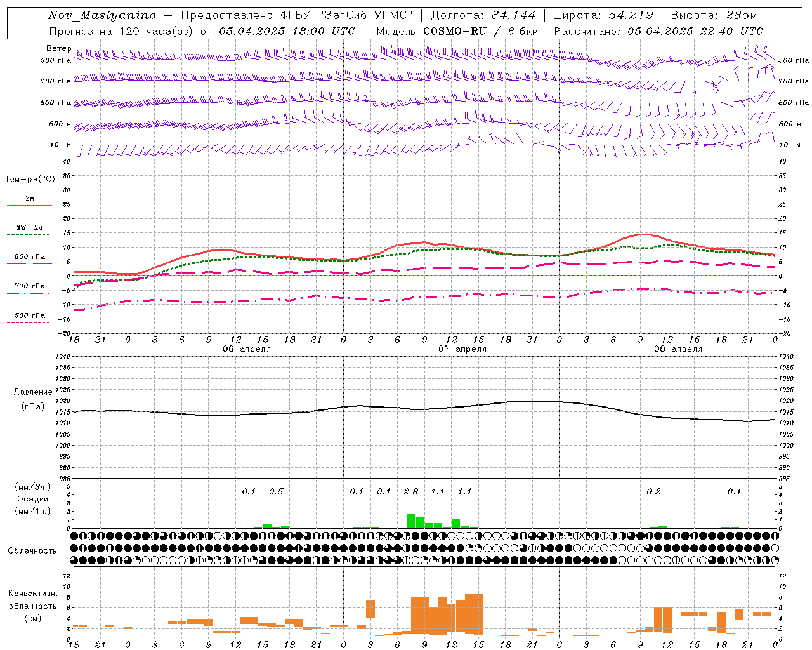
Task: Click the "(мм/1ч.)" precipitation unit label
Action: (33, 511)
